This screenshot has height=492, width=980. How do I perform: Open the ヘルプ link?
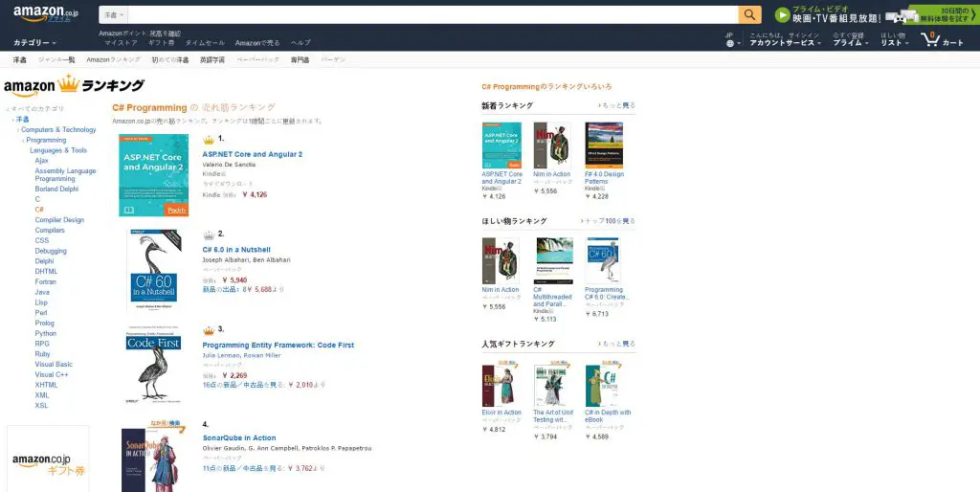click(301, 43)
